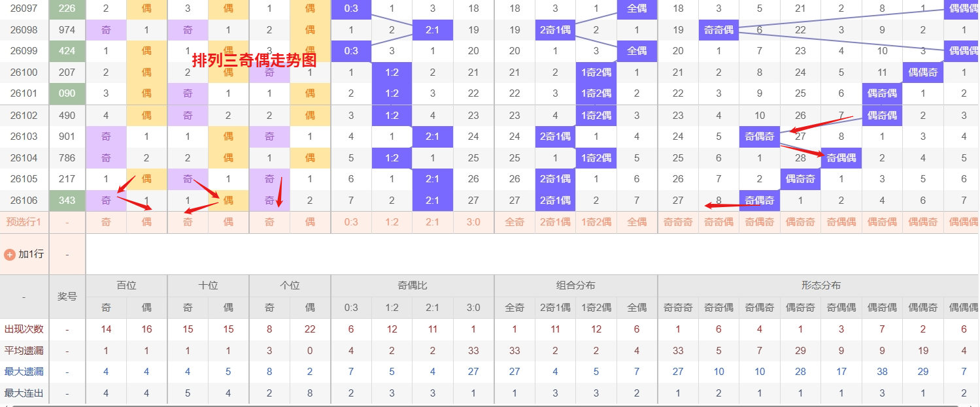The width and height of the screenshot is (980, 407).
Task: Select 1:2 in the 预选行1 row
Action: tap(392, 222)
